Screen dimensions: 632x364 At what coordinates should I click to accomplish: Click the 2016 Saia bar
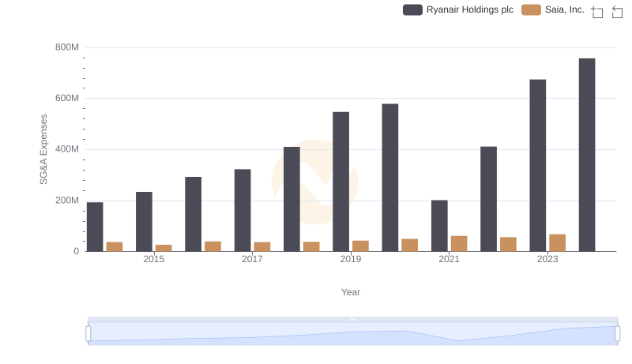[213, 246]
